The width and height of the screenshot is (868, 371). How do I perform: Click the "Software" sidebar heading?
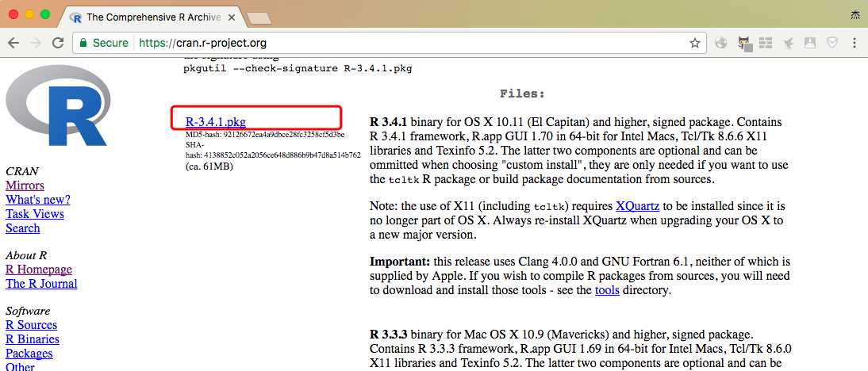click(x=28, y=312)
